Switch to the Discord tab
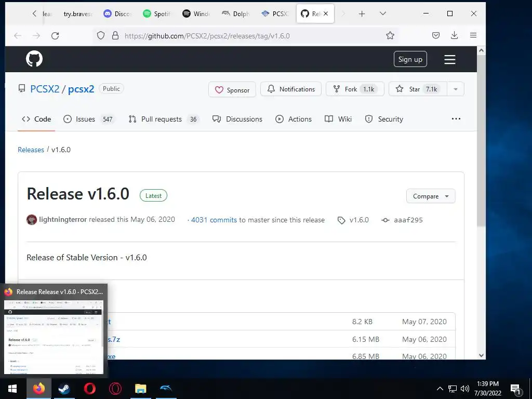The width and height of the screenshot is (532, 399). 117,14
